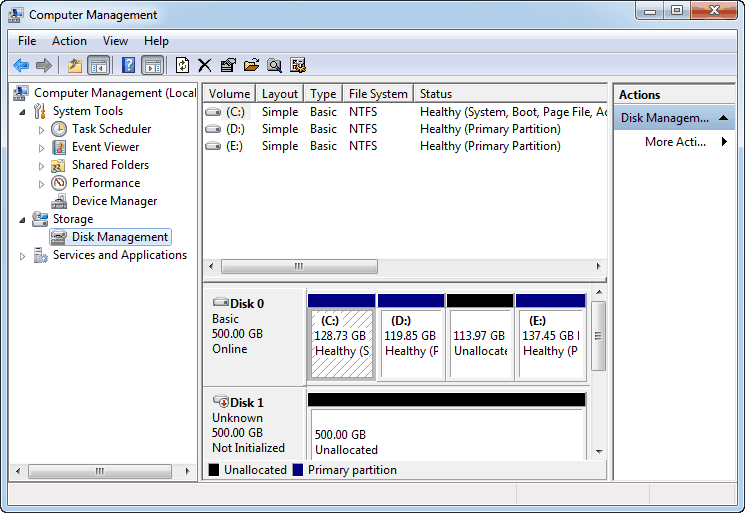
Task: Click More Actions in Actions pane
Action: (x=675, y=142)
